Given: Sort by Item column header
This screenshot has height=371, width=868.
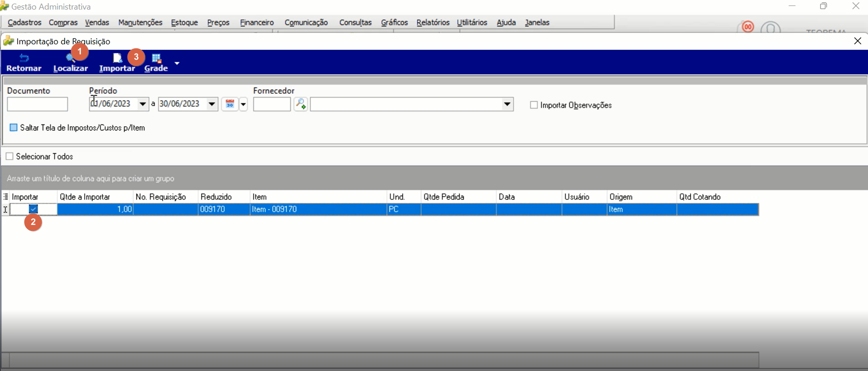Looking at the screenshot, I should tap(319, 197).
